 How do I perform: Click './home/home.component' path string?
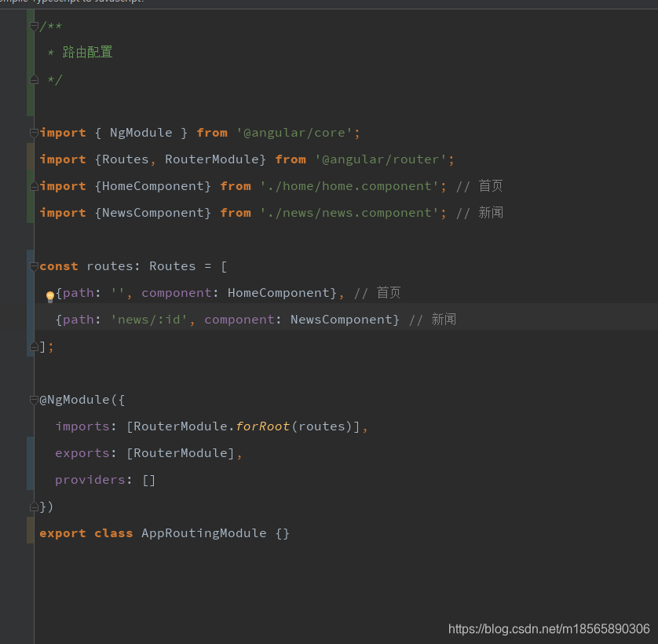pyautogui.click(x=349, y=186)
